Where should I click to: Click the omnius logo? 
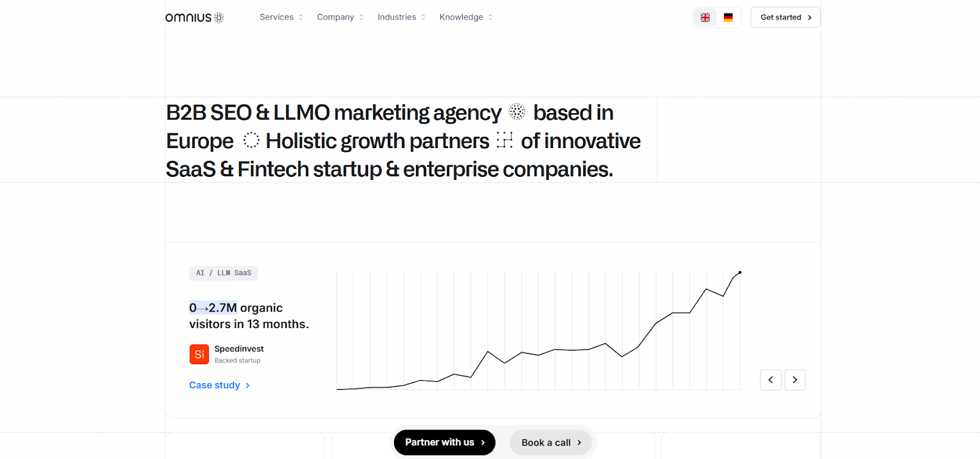(193, 17)
